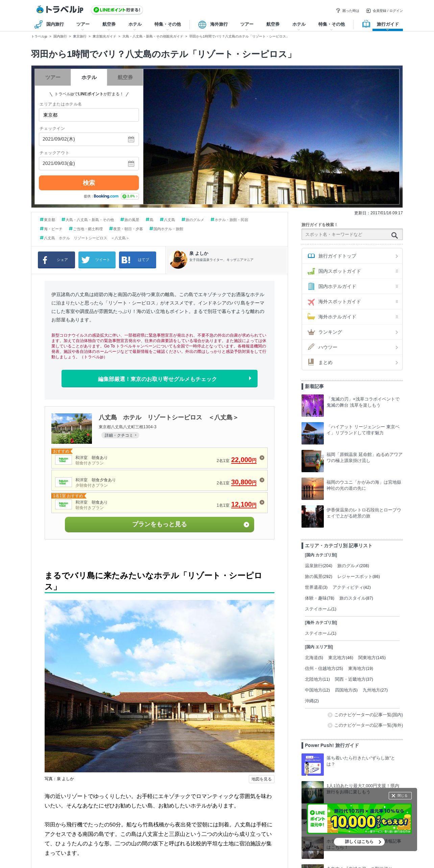This screenshot has height=868, width=434.
Task: Open the ハウツー pencil entry
Action: pos(352,347)
